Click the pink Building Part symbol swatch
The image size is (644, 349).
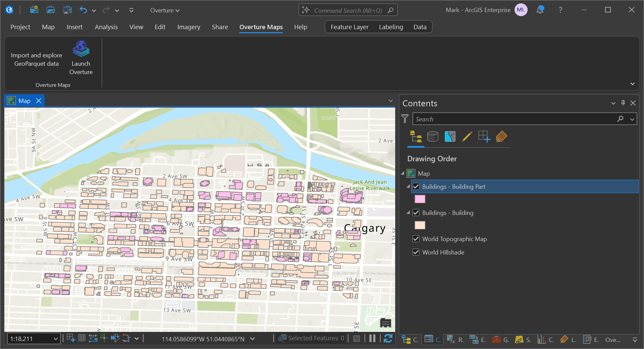pos(420,199)
